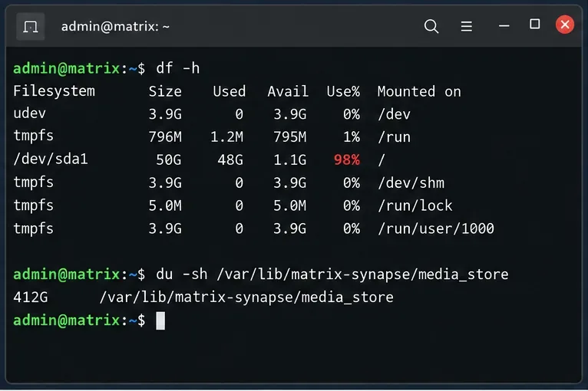Click the 412G result value
The image size is (588, 391).
[31, 297]
